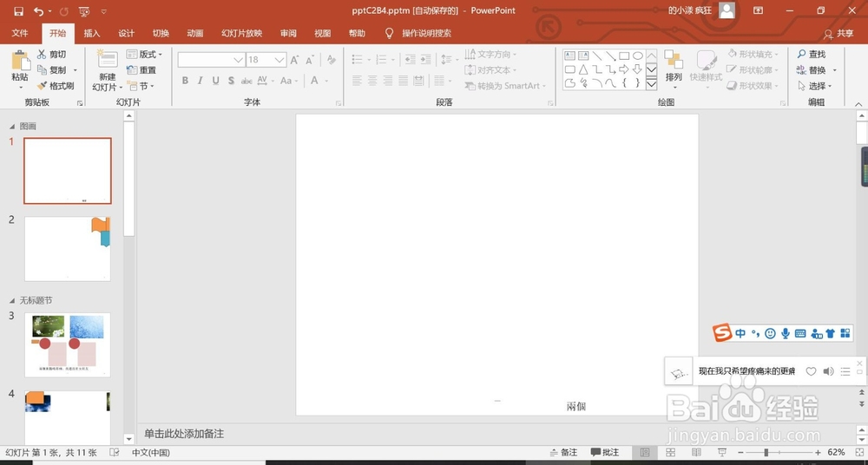Click Convert to SmartArt button
This screenshot has height=465, width=868.
[x=505, y=86]
